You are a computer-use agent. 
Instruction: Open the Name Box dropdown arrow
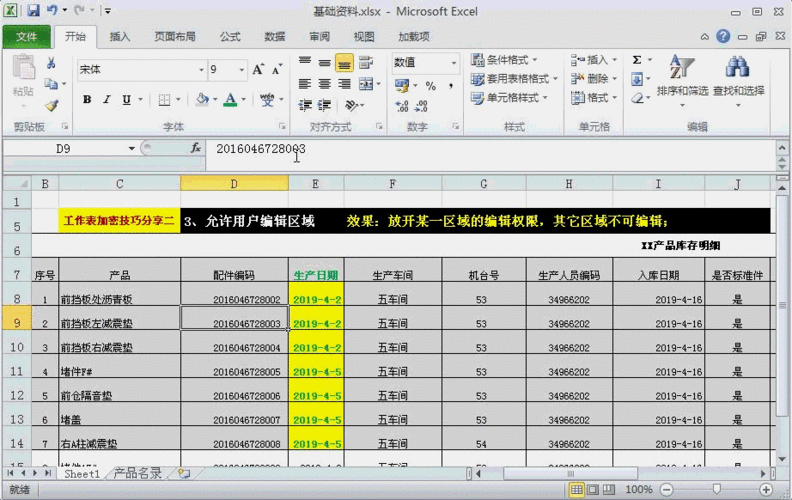click(x=131, y=148)
